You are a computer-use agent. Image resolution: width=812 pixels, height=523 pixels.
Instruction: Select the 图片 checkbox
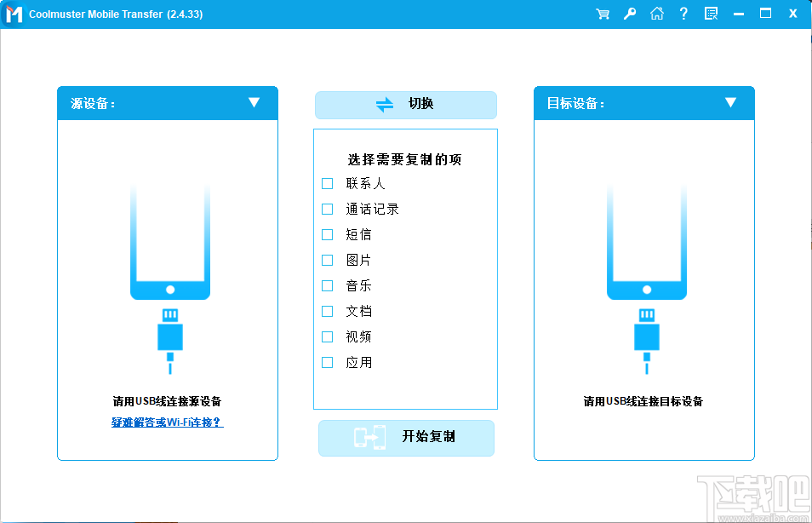[x=327, y=260]
